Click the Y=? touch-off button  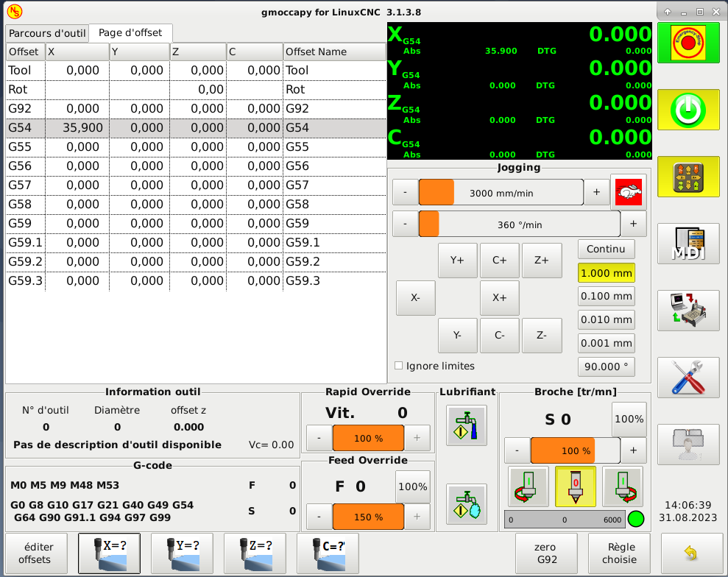coord(182,553)
